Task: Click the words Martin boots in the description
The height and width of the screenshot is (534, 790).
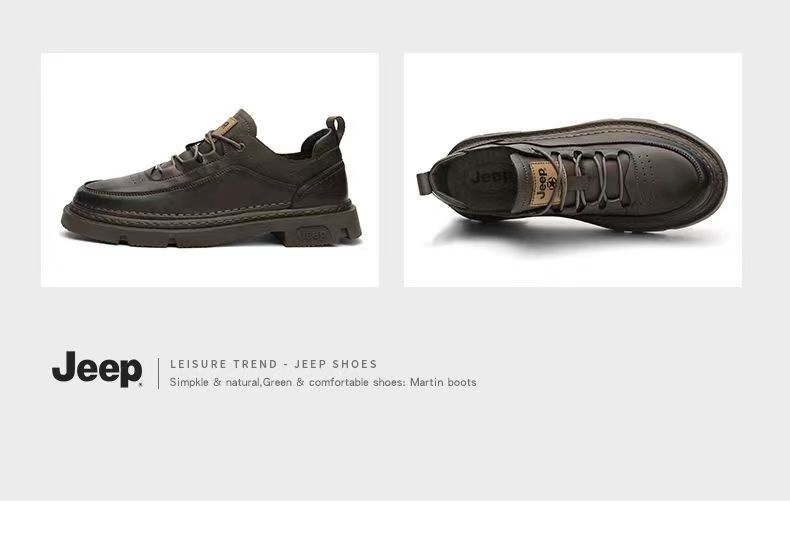Action: 443,382
